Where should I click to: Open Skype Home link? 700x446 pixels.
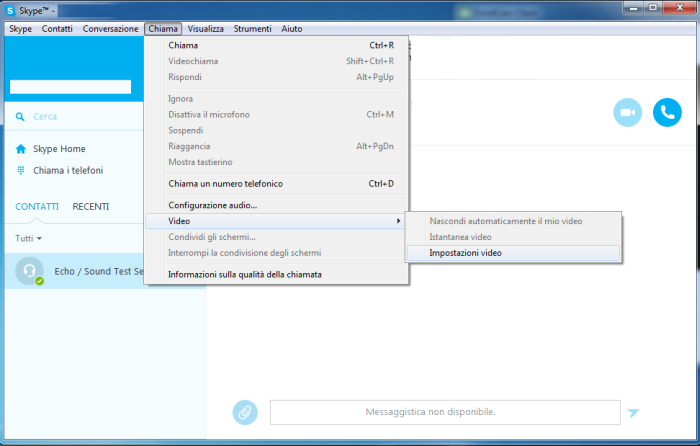click(59, 149)
